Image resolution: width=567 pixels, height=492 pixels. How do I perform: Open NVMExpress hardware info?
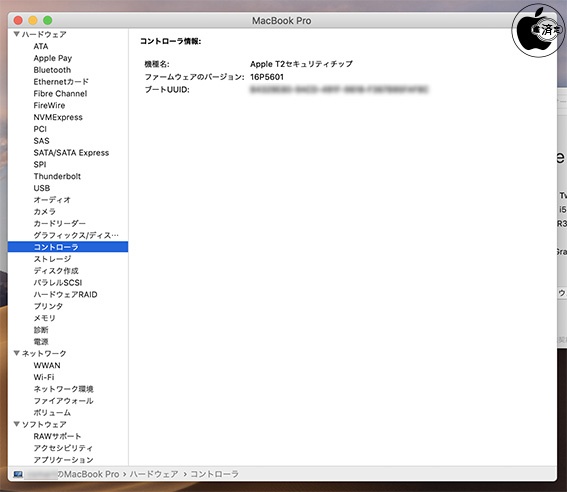58,117
